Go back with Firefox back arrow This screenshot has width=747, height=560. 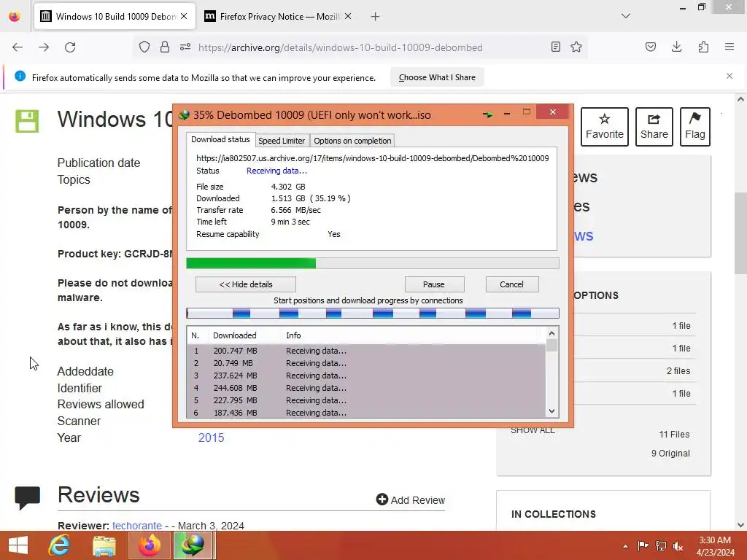[18, 47]
